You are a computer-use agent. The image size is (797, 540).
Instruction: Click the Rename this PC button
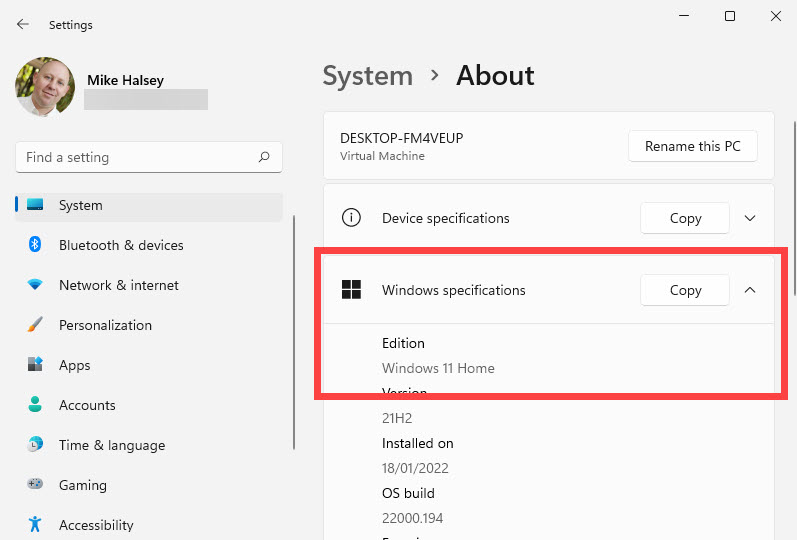(x=693, y=146)
